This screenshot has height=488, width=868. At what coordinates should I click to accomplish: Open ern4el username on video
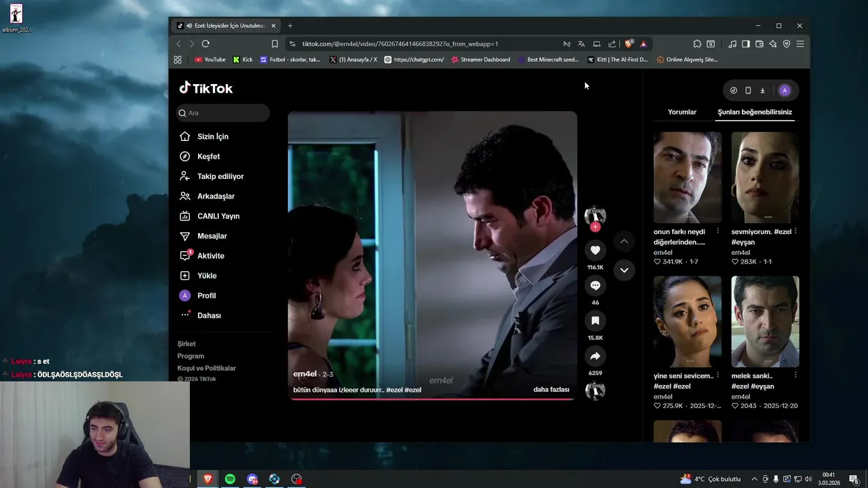(304, 374)
